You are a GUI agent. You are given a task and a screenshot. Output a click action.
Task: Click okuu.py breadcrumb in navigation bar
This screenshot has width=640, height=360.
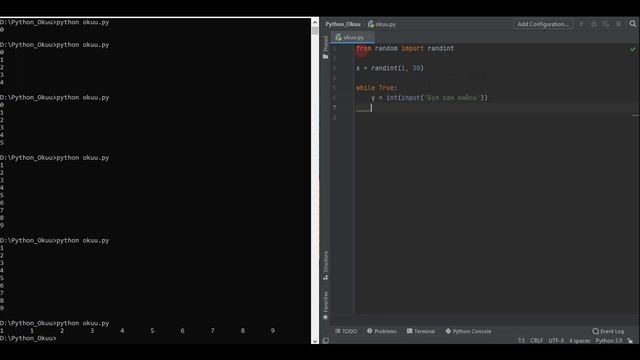point(382,24)
